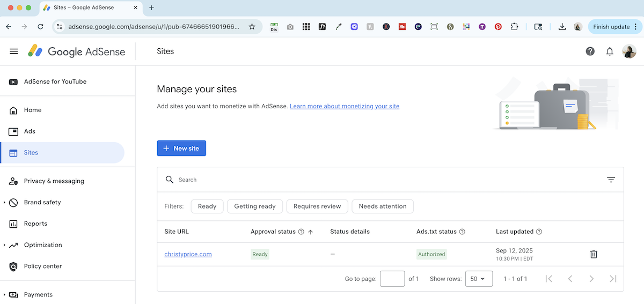
Task: Go to the next page arrow
Action: 591,279
